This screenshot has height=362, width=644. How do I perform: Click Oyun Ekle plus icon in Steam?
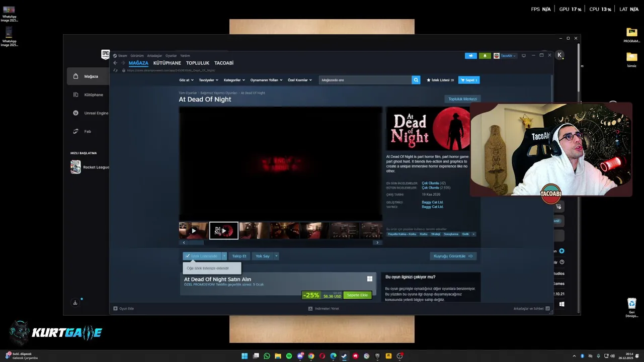point(116,309)
